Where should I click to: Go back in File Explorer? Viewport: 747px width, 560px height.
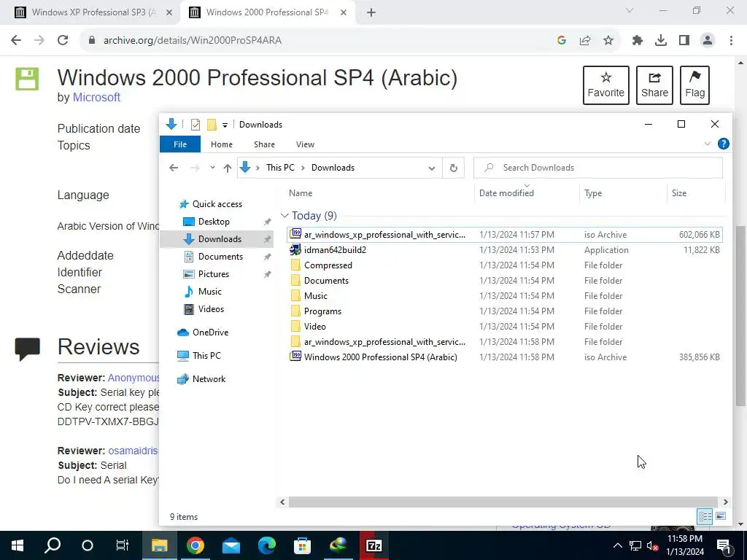point(174,168)
